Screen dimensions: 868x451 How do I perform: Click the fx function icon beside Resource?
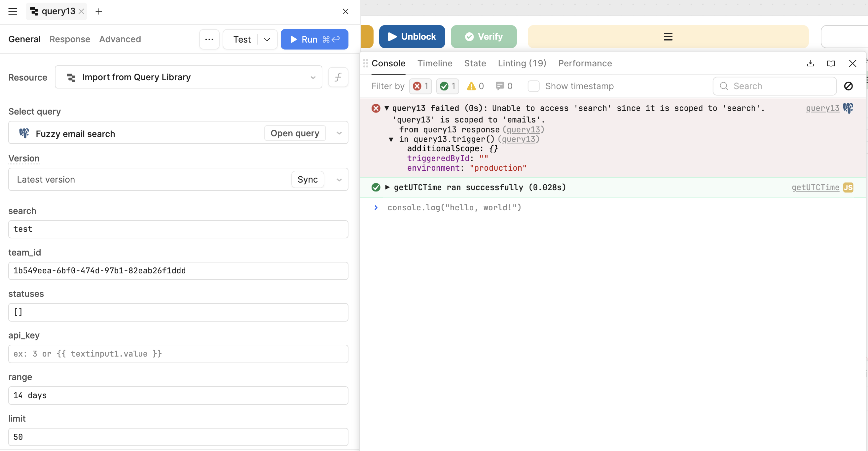338,77
